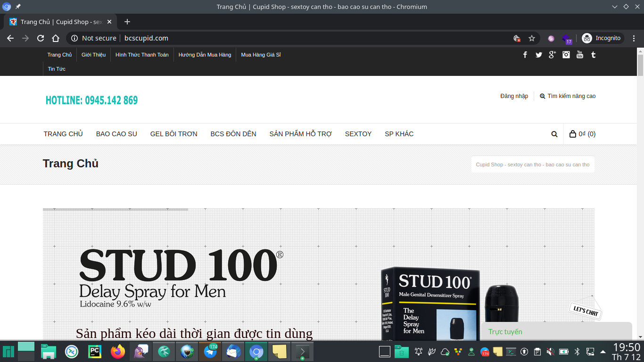Open the round pink extension icon

coord(551,38)
